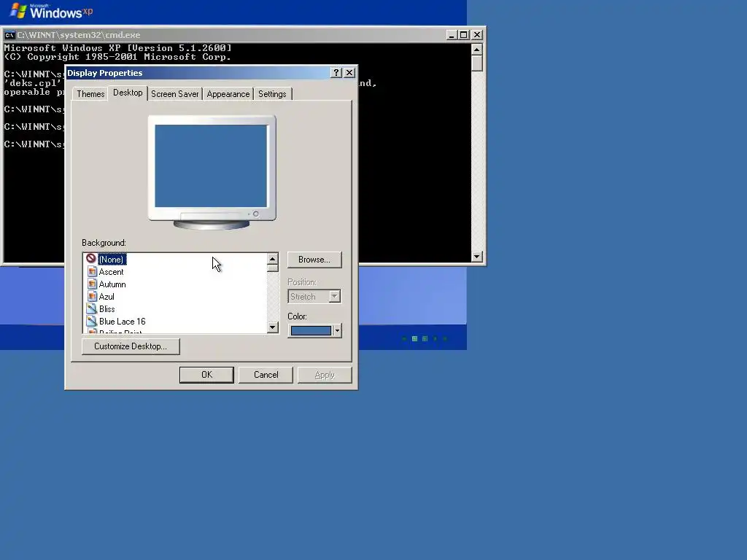Open the desktop Color picker dropdown

(314, 330)
